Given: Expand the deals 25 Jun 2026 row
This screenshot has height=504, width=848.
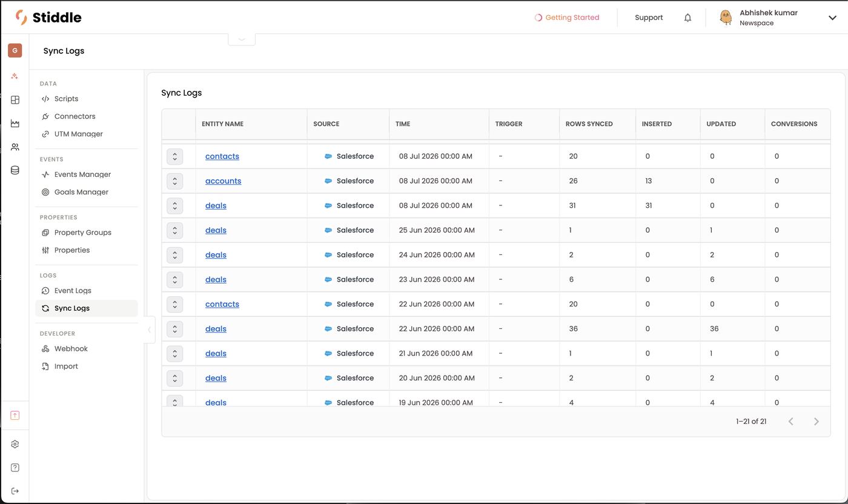Looking at the screenshot, I should pyautogui.click(x=174, y=230).
